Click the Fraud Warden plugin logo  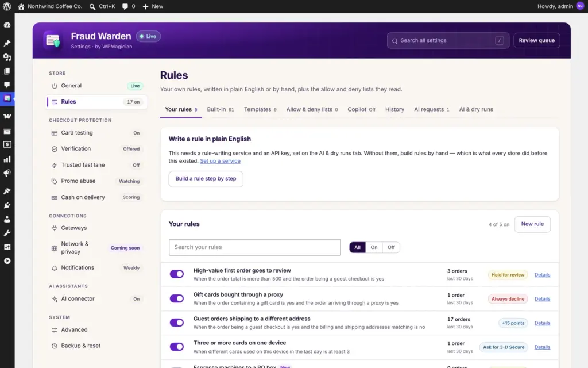[53, 41]
